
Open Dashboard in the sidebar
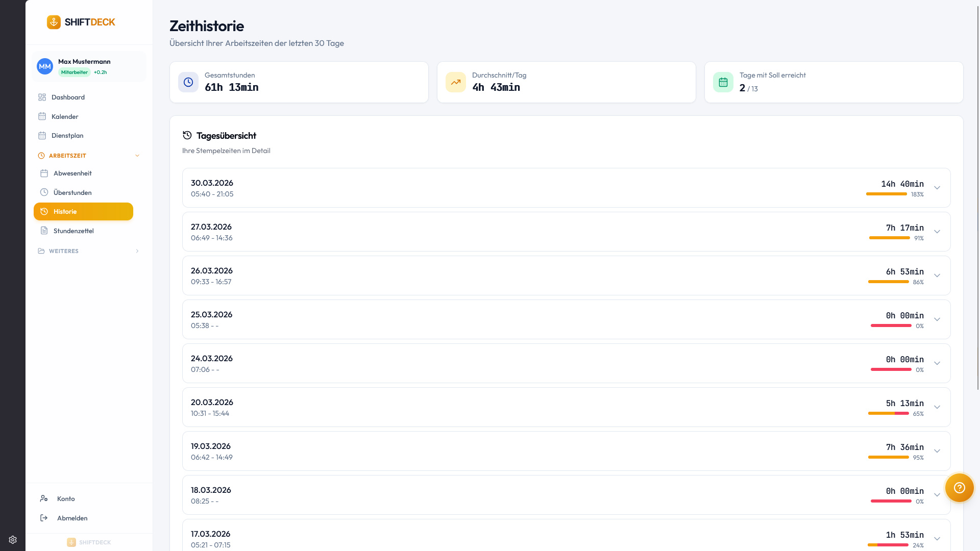point(68,97)
